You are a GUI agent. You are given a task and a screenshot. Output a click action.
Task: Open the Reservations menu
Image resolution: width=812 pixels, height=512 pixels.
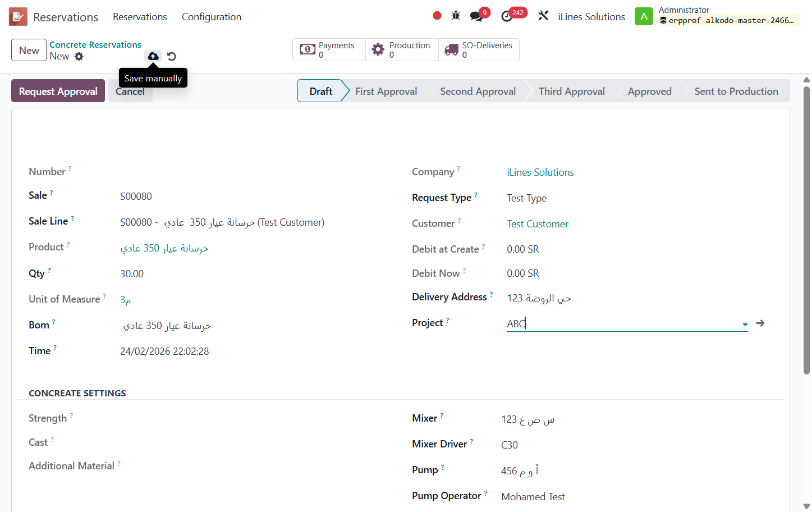140,17
